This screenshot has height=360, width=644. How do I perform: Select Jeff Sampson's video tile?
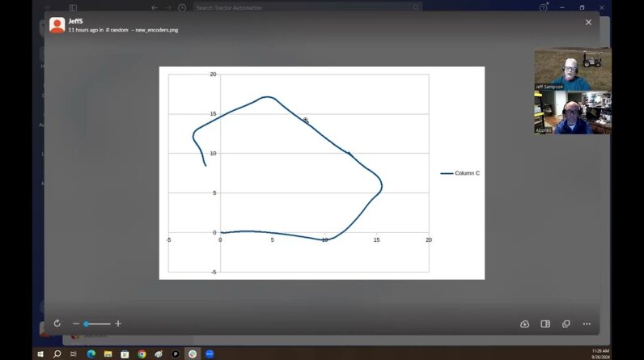572,70
